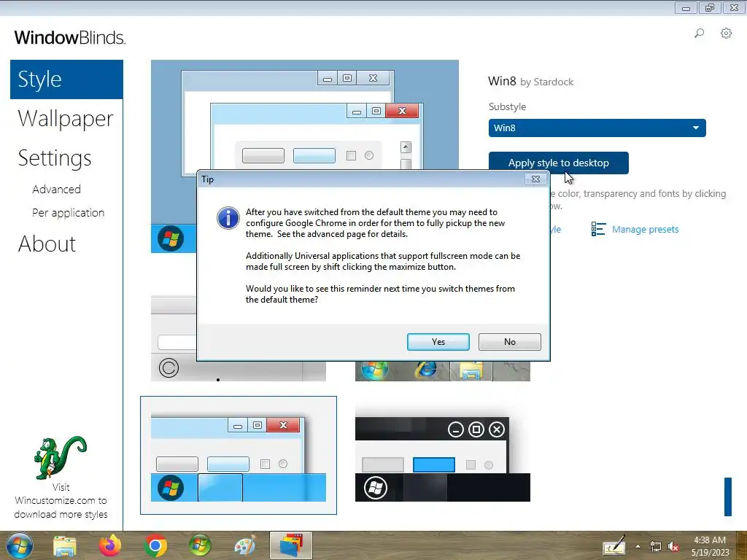Image resolution: width=747 pixels, height=560 pixels.
Task: Open the About section
Action: coord(47,244)
